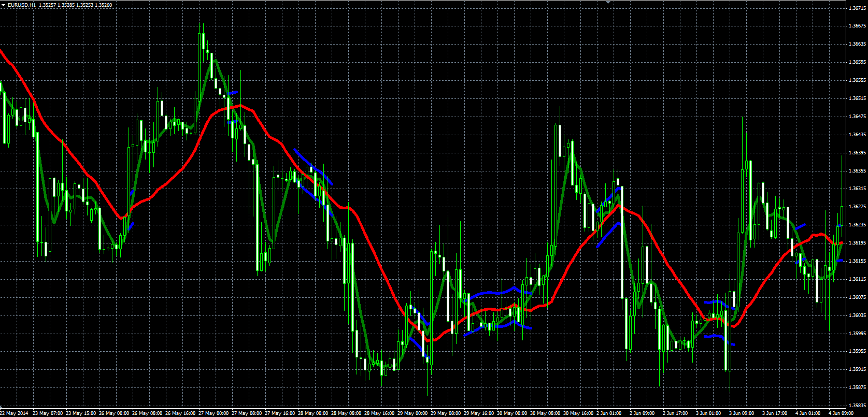This screenshot has height=417, width=868.
Task: Click the 23 May 07:00 time label
Action: coord(48,413)
